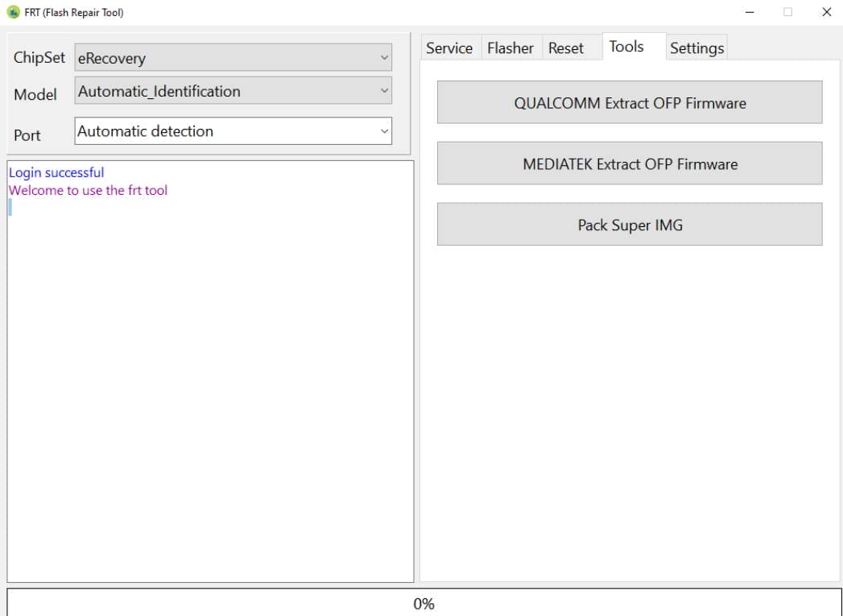
Task: Click the Pack Super IMG button
Action: [x=630, y=225]
